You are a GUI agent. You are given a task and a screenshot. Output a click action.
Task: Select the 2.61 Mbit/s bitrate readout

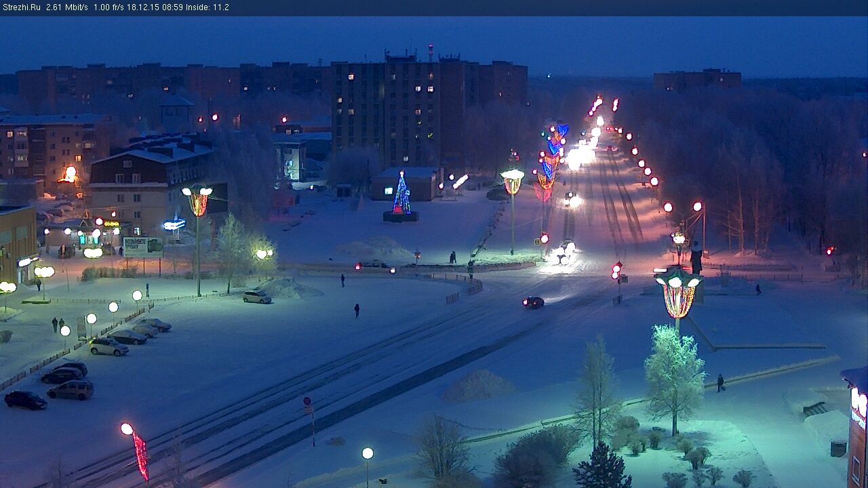(x=67, y=7)
